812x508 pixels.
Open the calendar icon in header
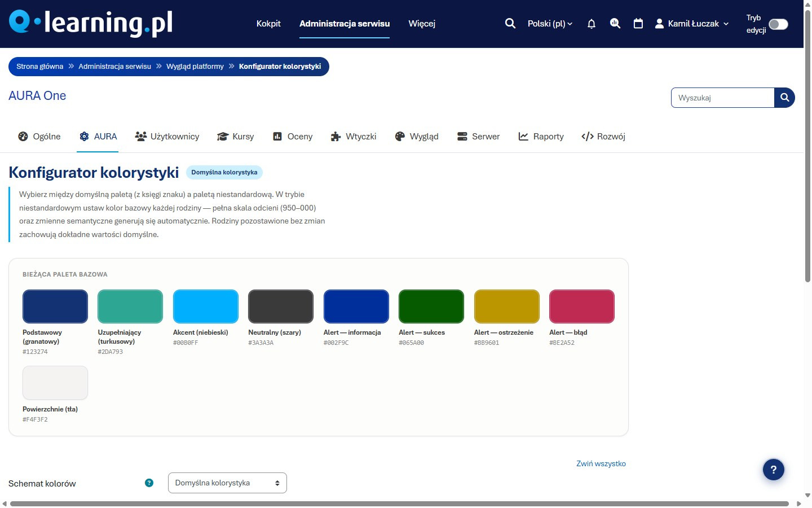click(x=638, y=24)
